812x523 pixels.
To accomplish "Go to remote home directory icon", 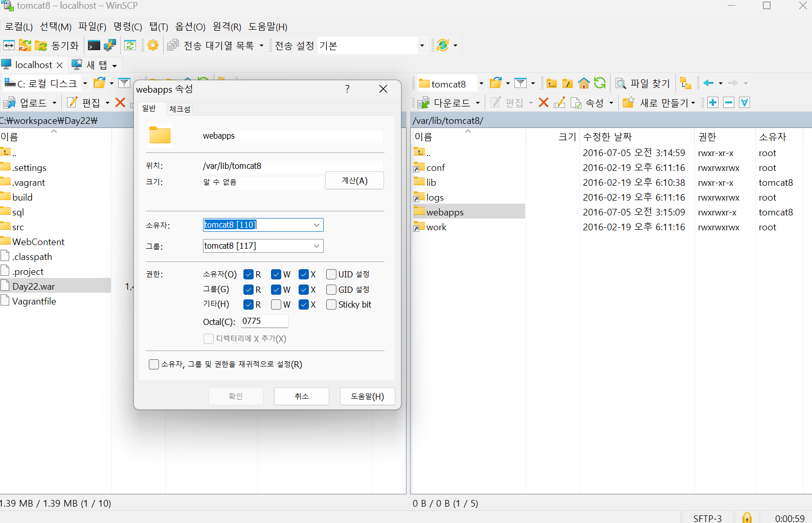I will [583, 83].
